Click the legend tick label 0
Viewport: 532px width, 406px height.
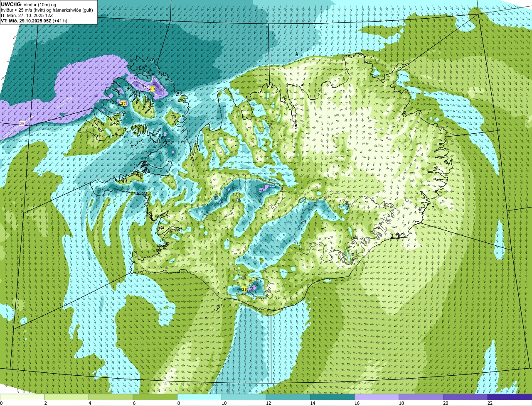click(x=2, y=403)
